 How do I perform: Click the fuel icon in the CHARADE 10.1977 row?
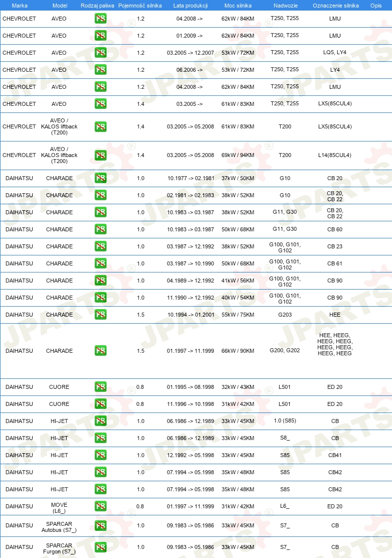click(101, 178)
